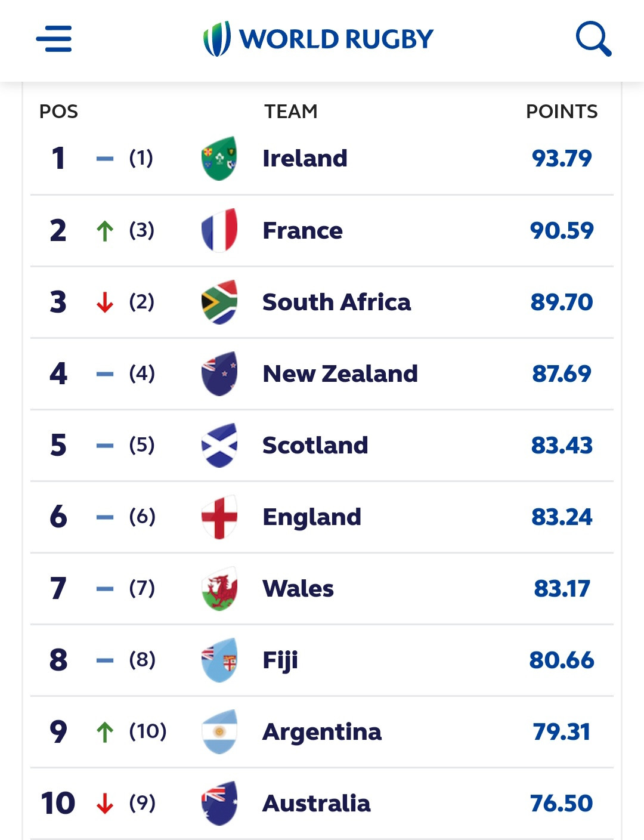Image resolution: width=644 pixels, height=840 pixels.
Task: Click the Scotland flag icon
Action: (x=219, y=445)
